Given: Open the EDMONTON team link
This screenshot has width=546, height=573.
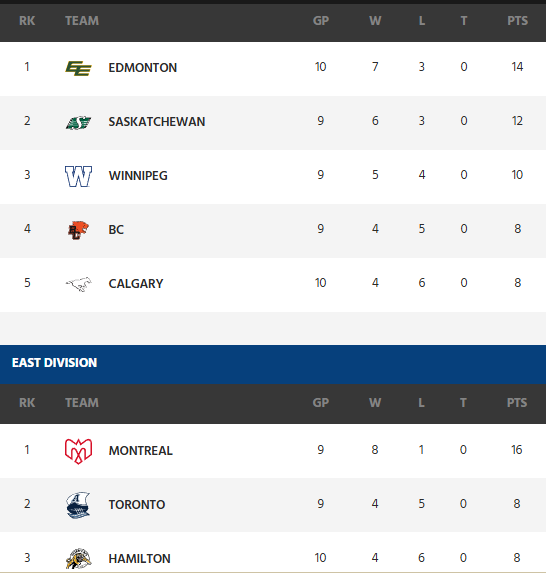Looking at the screenshot, I should [143, 68].
